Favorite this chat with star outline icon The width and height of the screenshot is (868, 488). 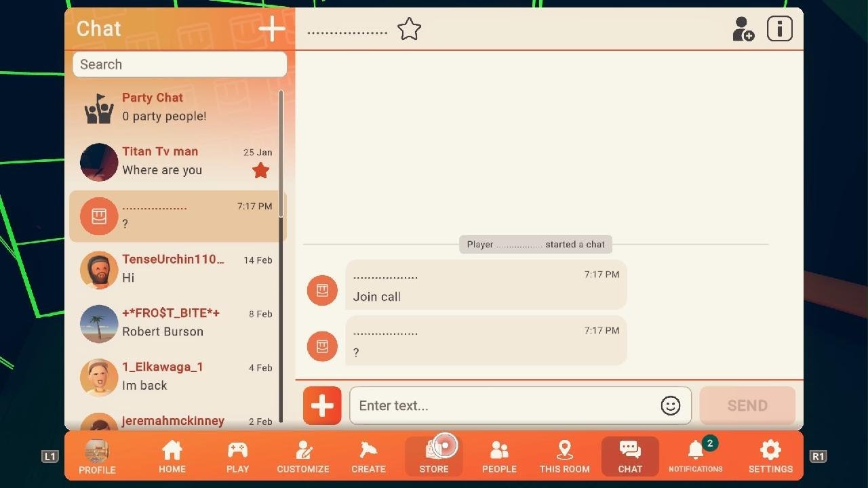[409, 29]
